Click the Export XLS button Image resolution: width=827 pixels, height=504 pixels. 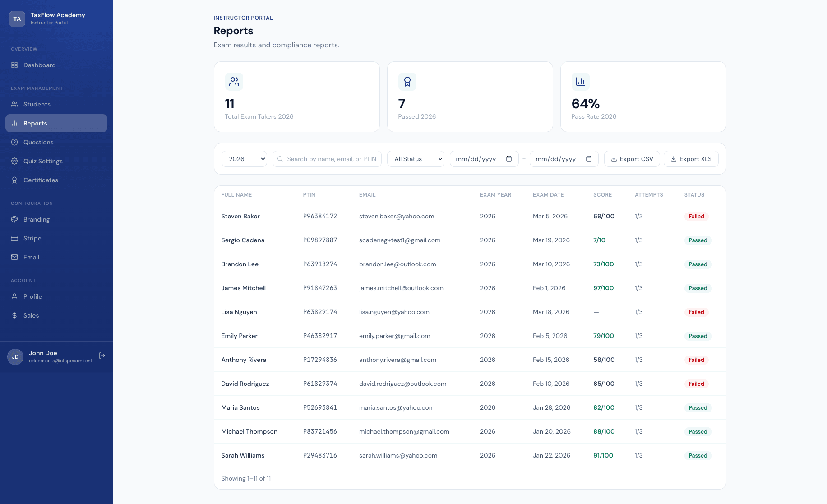coord(691,159)
